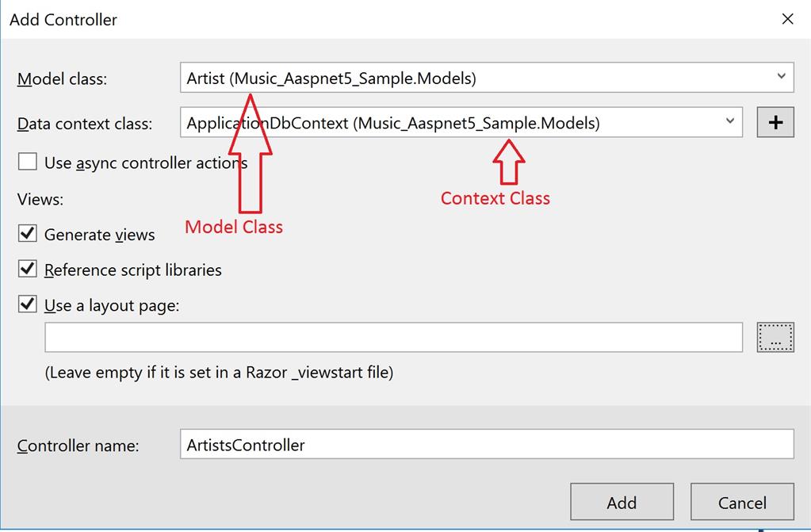The width and height of the screenshot is (811, 532).
Task: Uncheck the Generate views checkbox
Action: [x=28, y=234]
